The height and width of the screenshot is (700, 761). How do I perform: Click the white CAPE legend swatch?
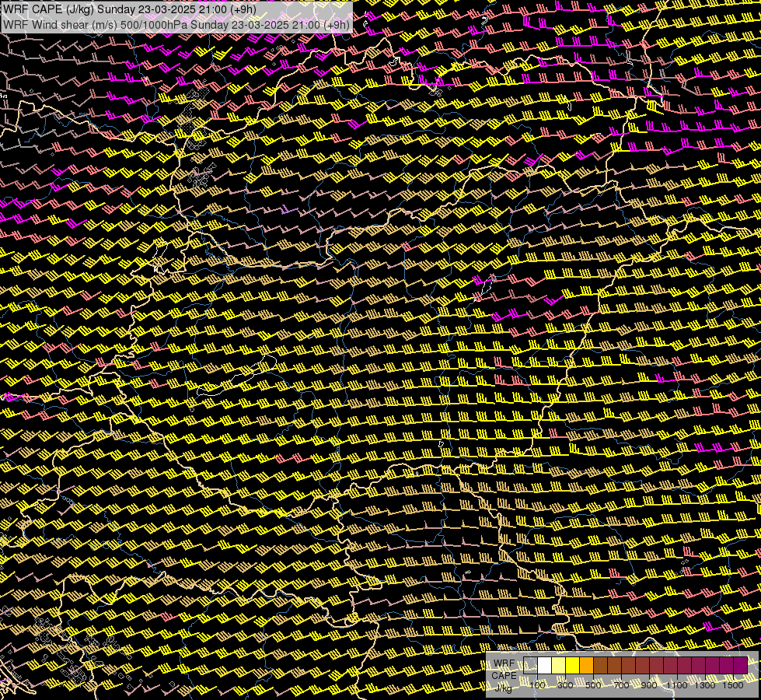pos(545,666)
